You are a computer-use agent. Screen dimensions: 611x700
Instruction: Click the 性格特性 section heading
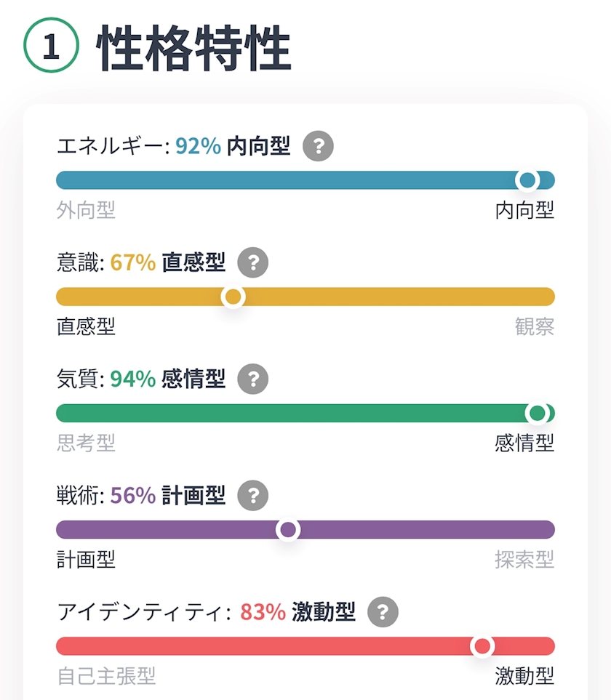(193, 48)
